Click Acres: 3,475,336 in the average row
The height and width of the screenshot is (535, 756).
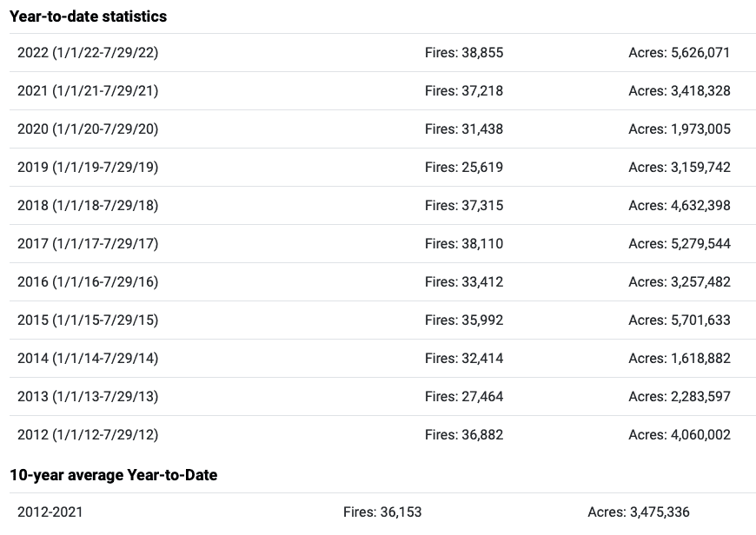coord(639,512)
